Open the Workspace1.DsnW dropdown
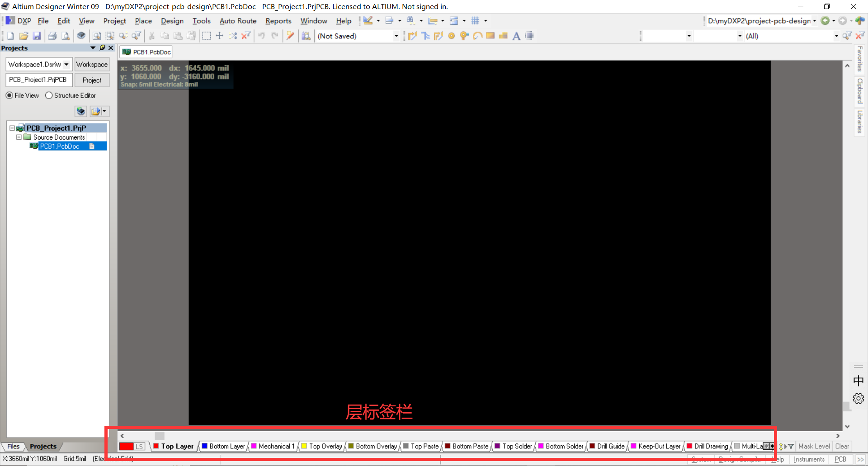 (66, 64)
